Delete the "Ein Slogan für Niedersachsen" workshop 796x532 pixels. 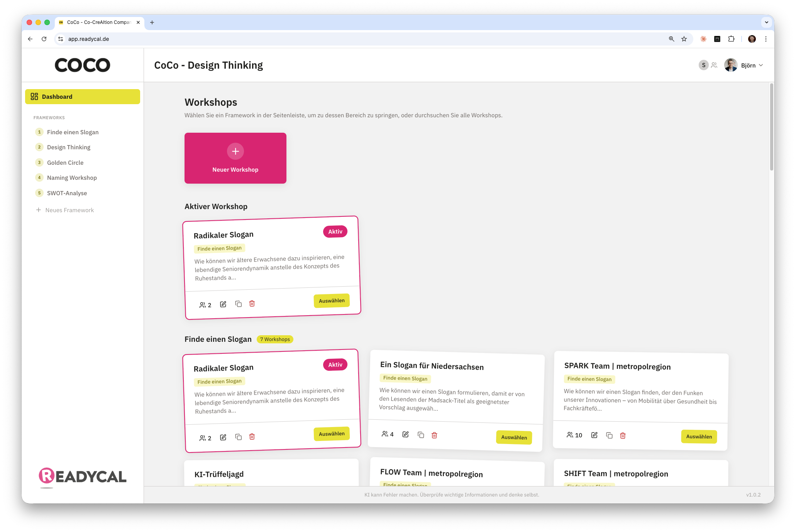coord(434,435)
